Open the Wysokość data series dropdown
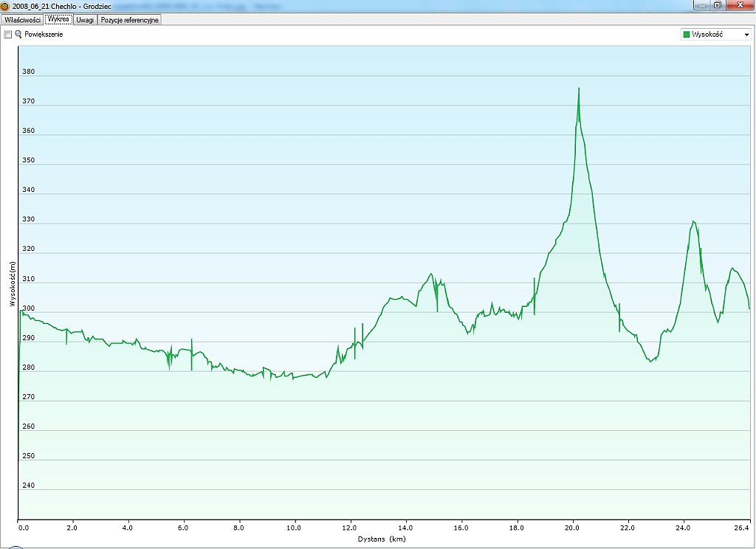 715,35
